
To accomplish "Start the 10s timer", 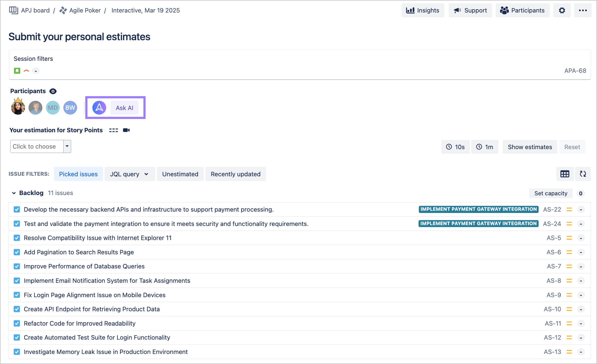I will [x=455, y=147].
